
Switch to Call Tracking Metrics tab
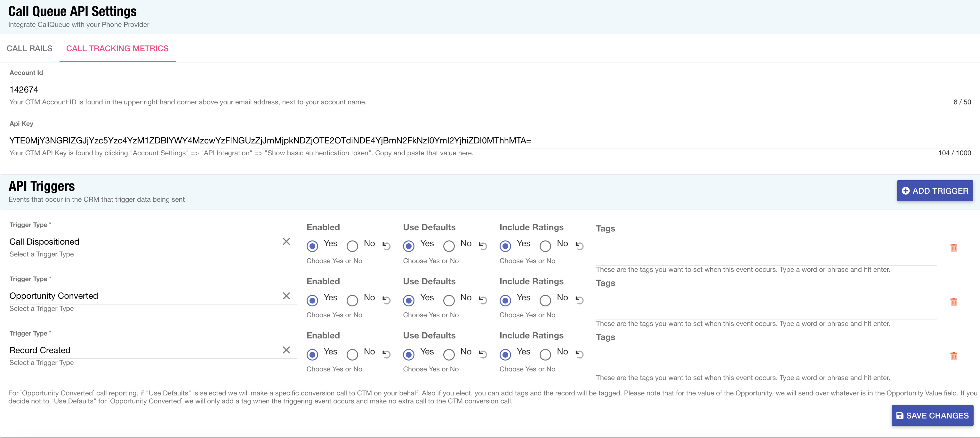click(x=117, y=48)
